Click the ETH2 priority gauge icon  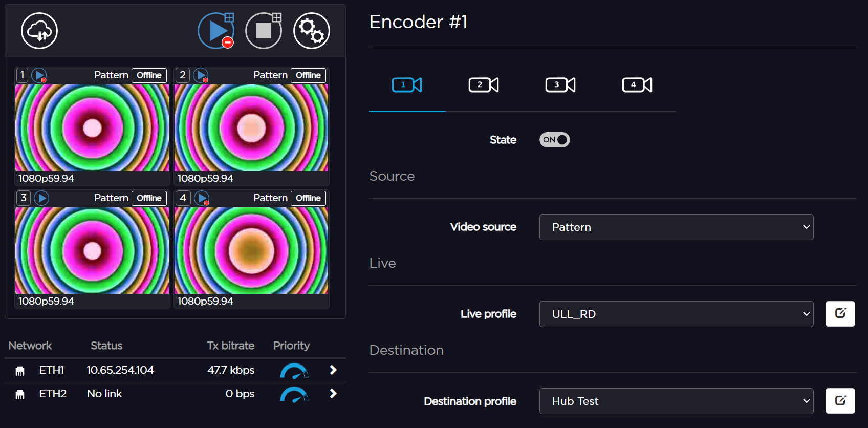(x=294, y=394)
